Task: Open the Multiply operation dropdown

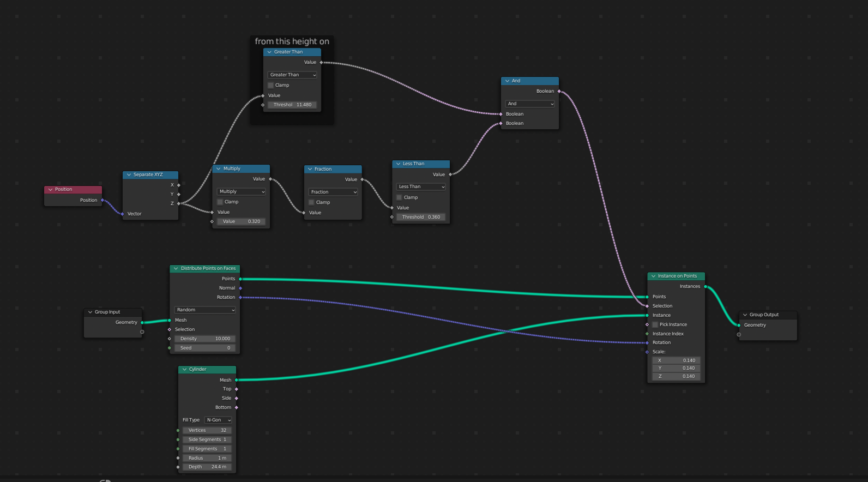Action: [241, 192]
